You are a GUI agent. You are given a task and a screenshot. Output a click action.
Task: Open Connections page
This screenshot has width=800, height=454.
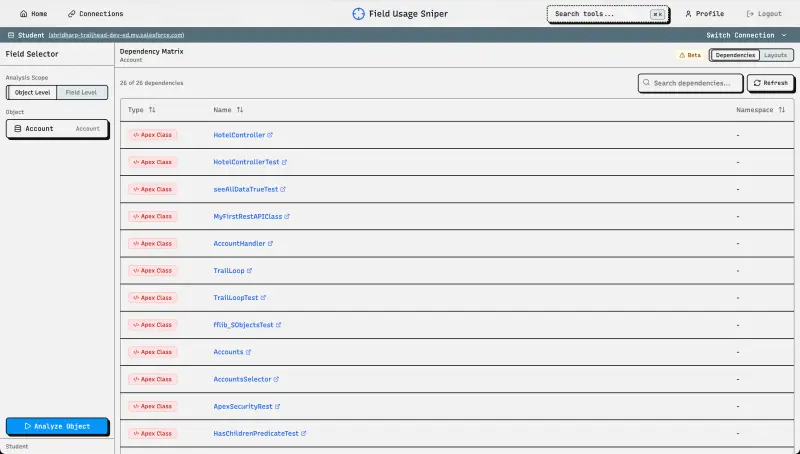(95, 14)
